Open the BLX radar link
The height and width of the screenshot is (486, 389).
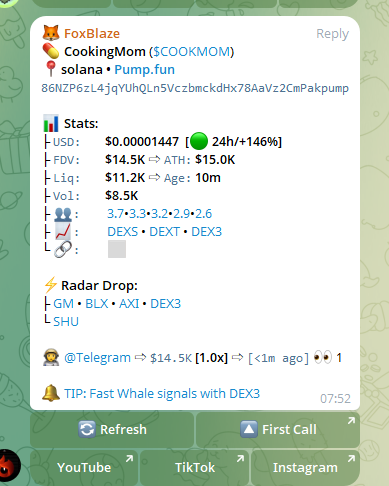(x=97, y=304)
